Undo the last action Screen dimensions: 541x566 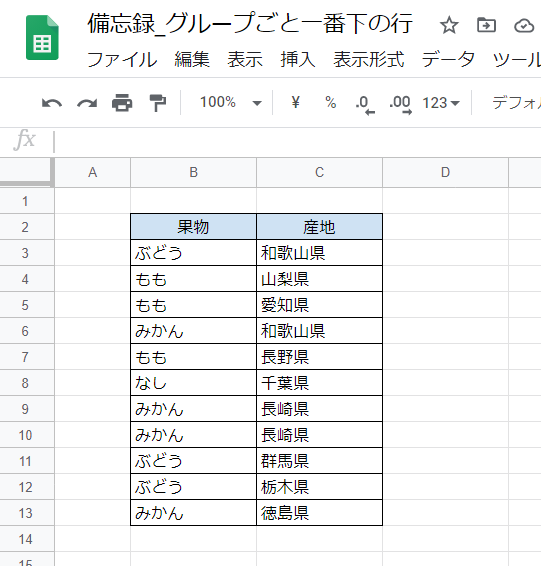[52, 103]
